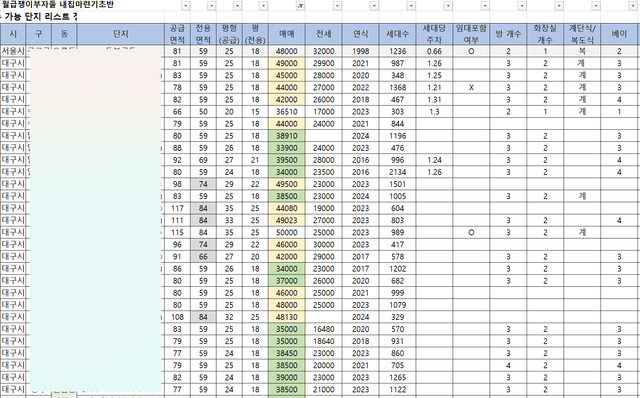Viewport: 640px width, 398px height.
Task: Open filter dropdown above the 세대당 주차 column
Action: click(x=448, y=6)
